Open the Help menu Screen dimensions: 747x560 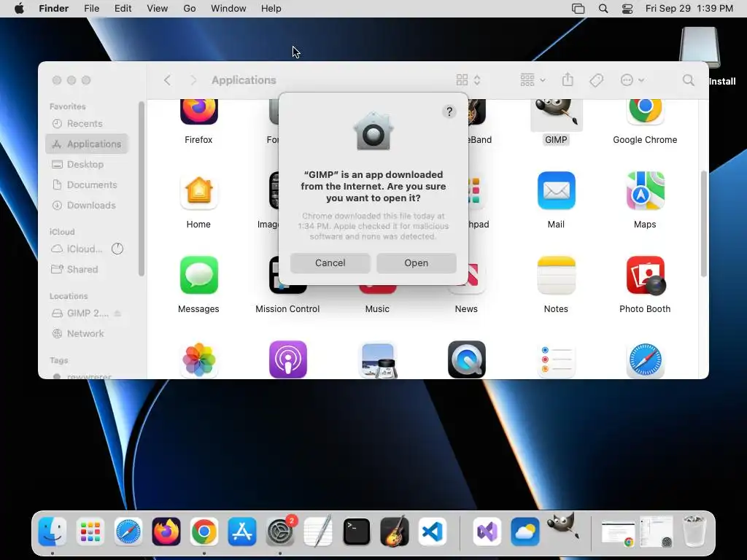[271, 9]
